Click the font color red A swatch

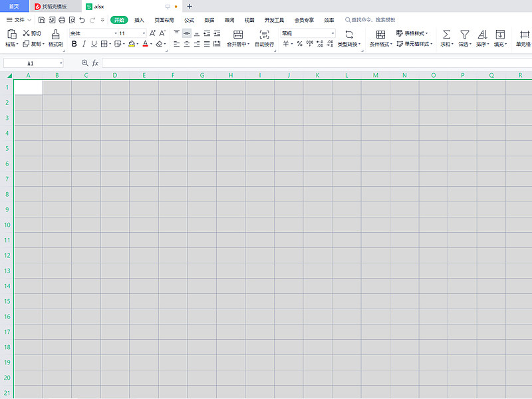[x=145, y=44]
